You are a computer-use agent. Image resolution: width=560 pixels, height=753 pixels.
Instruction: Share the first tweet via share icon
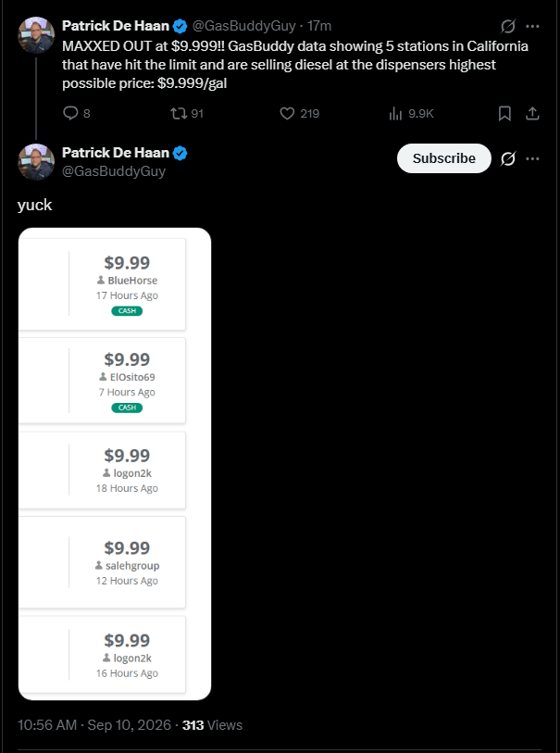point(532,113)
